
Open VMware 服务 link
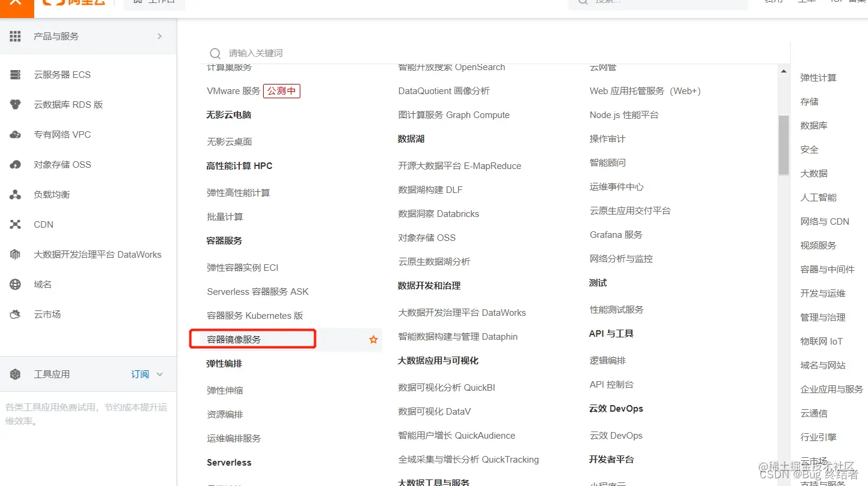tap(234, 91)
